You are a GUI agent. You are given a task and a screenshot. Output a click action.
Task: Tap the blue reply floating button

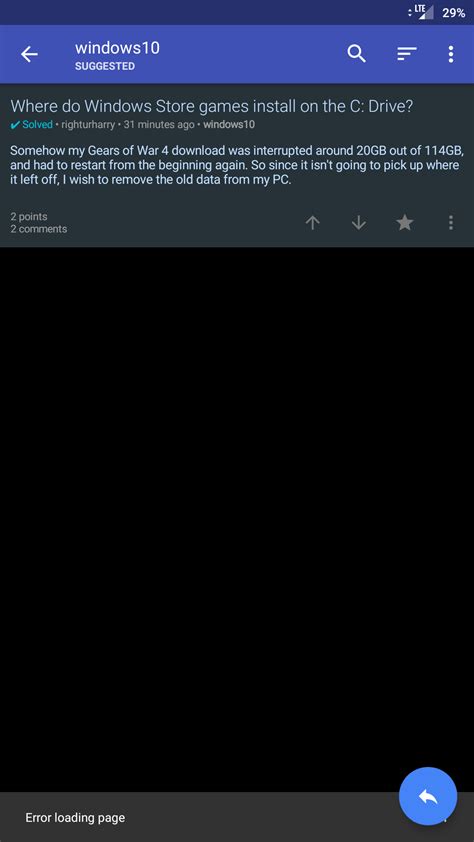click(428, 796)
